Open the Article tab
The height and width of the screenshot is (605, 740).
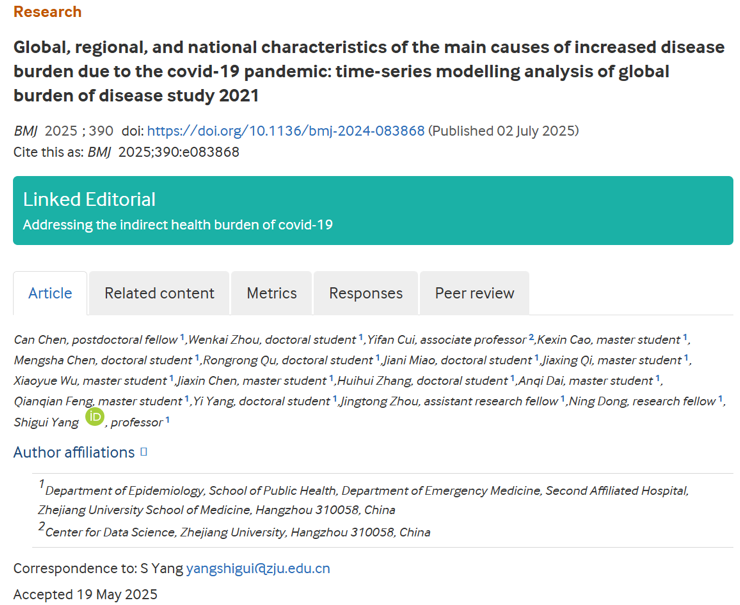click(x=50, y=293)
